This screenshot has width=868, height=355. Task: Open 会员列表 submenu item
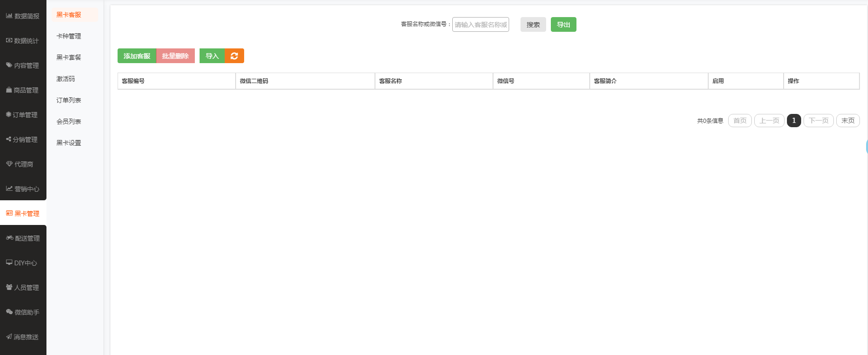coord(69,121)
